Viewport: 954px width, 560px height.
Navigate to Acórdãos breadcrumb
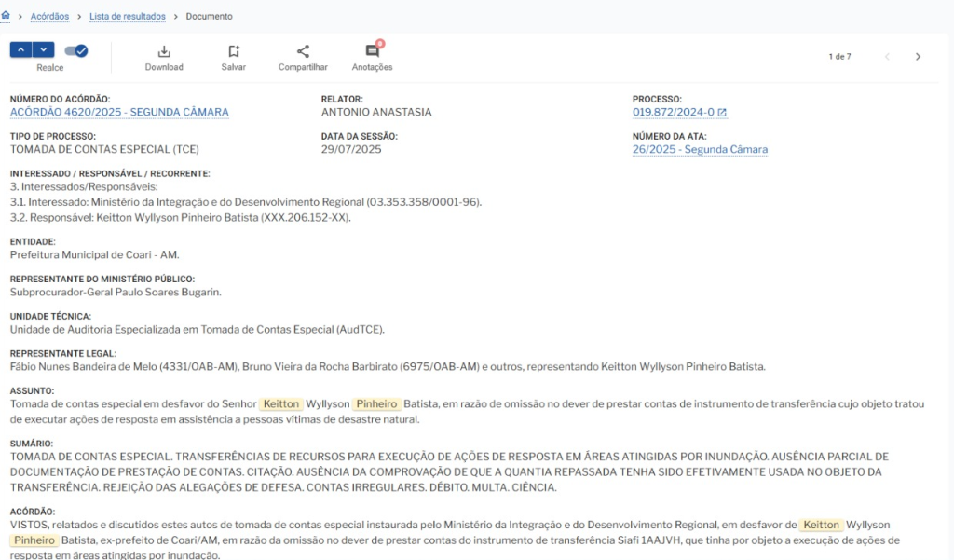[x=49, y=17]
